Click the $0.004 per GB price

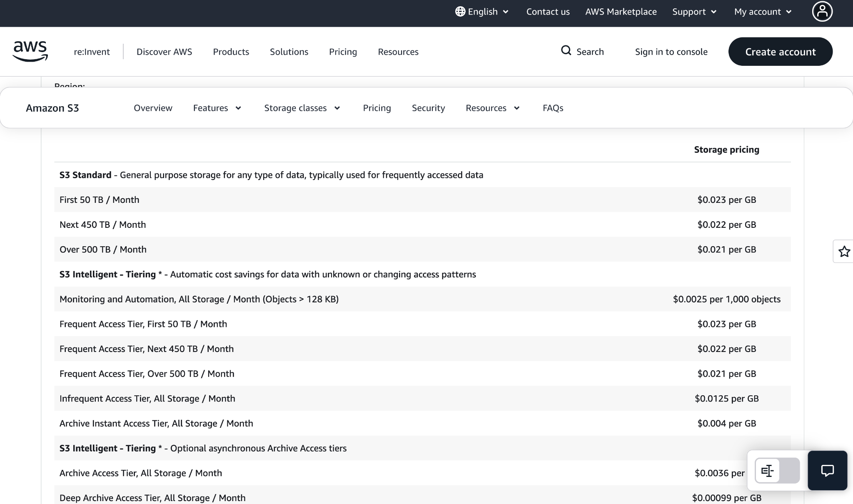click(726, 423)
